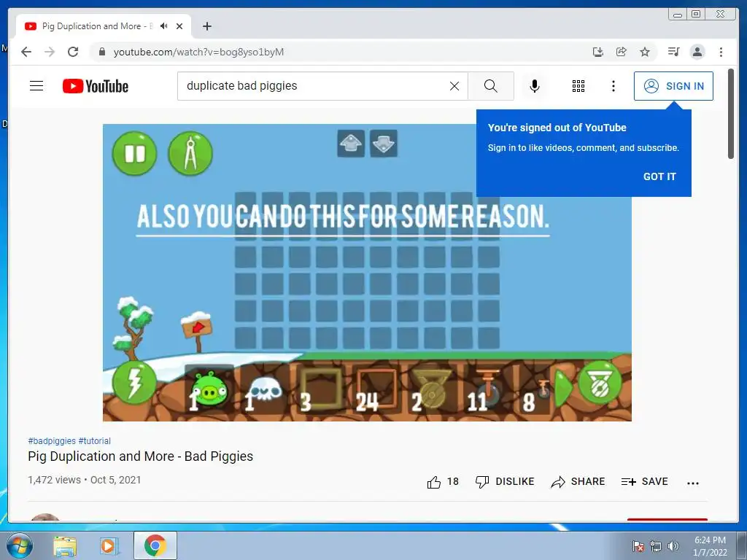Open the YouTube hamburger guide menu
The image size is (747, 560).
click(x=36, y=86)
